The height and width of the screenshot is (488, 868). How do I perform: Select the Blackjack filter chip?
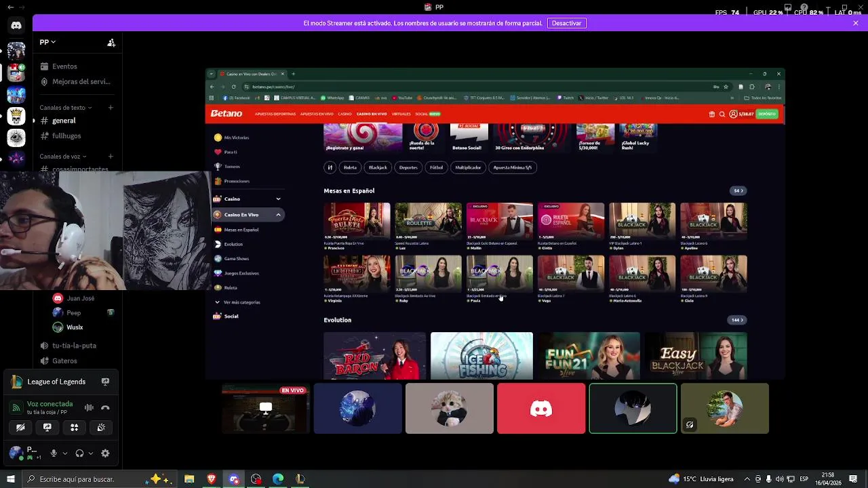378,167
